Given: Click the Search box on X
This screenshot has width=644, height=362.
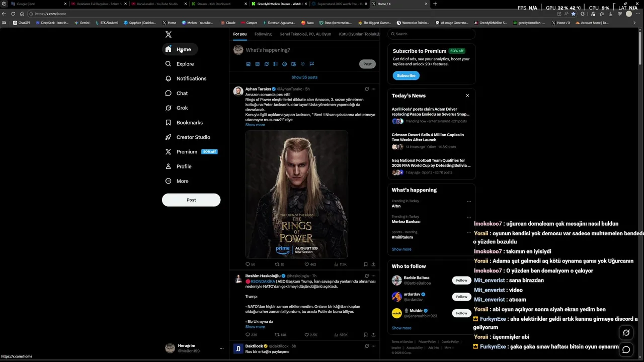Looking at the screenshot, I should coord(432,34).
